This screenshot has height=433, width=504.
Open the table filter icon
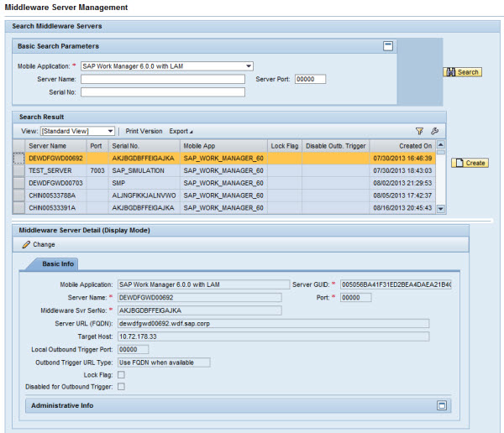click(x=419, y=131)
